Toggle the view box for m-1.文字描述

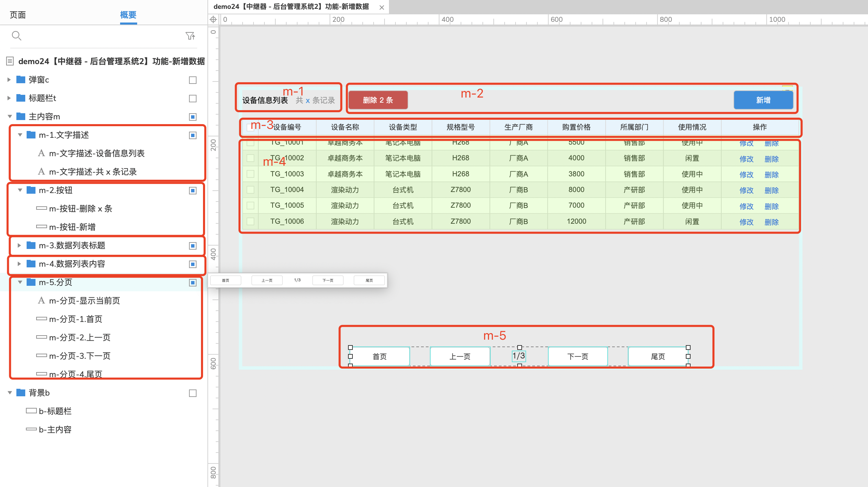coord(193,135)
